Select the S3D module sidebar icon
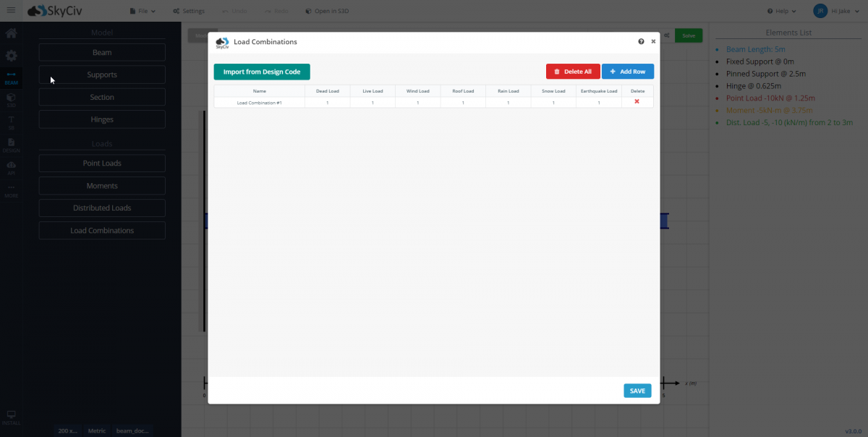This screenshot has height=437, width=868. pos(11,100)
